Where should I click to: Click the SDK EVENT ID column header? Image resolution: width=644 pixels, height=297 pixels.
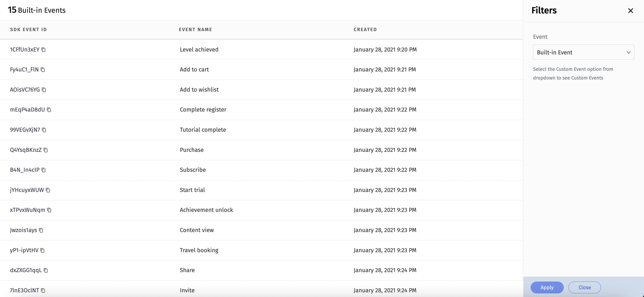(28, 30)
